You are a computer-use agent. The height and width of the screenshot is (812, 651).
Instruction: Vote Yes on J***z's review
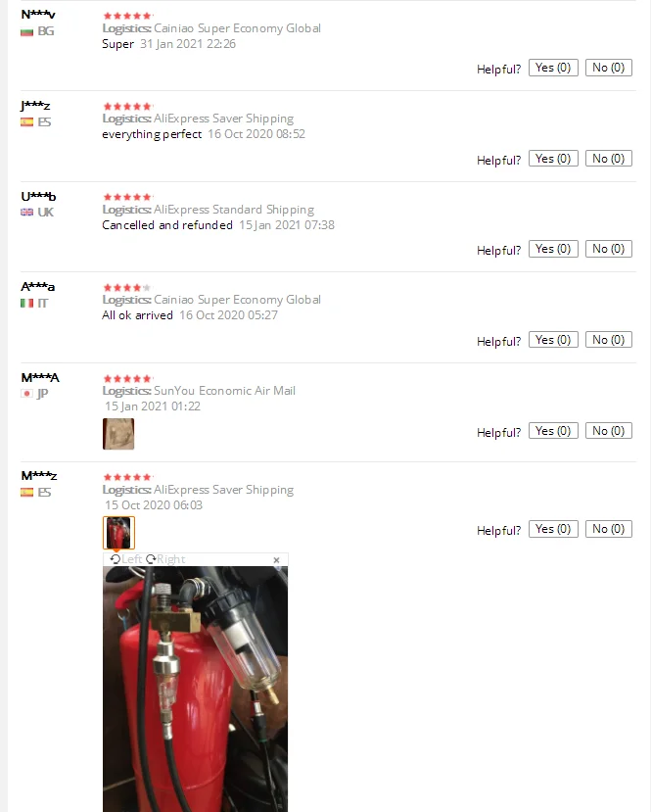553,159
